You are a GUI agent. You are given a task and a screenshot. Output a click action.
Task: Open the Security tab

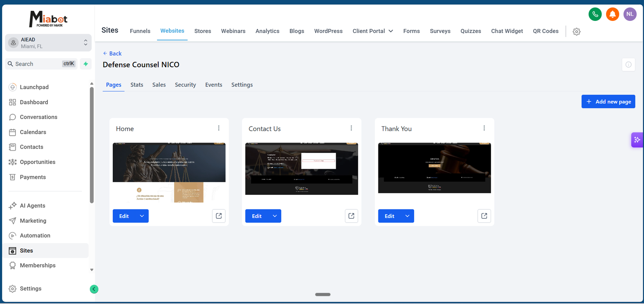pos(185,85)
